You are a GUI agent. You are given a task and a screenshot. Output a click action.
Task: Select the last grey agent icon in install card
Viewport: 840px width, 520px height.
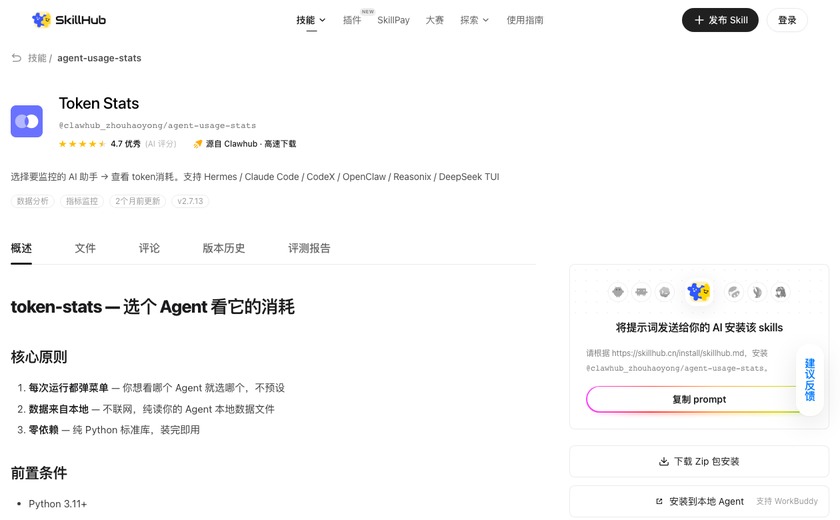781,292
